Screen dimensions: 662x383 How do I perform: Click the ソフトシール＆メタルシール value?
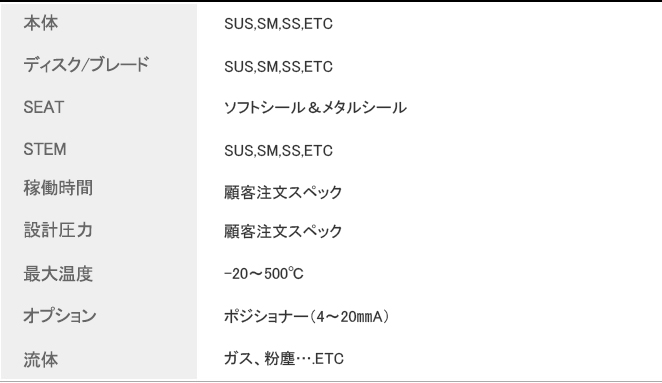click(x=315, y=108)
